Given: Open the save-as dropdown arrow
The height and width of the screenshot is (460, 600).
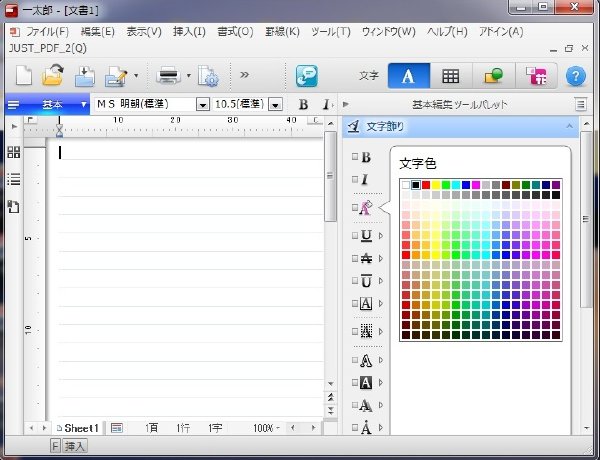Looking at the screenshot, I should tap(136, 75).
